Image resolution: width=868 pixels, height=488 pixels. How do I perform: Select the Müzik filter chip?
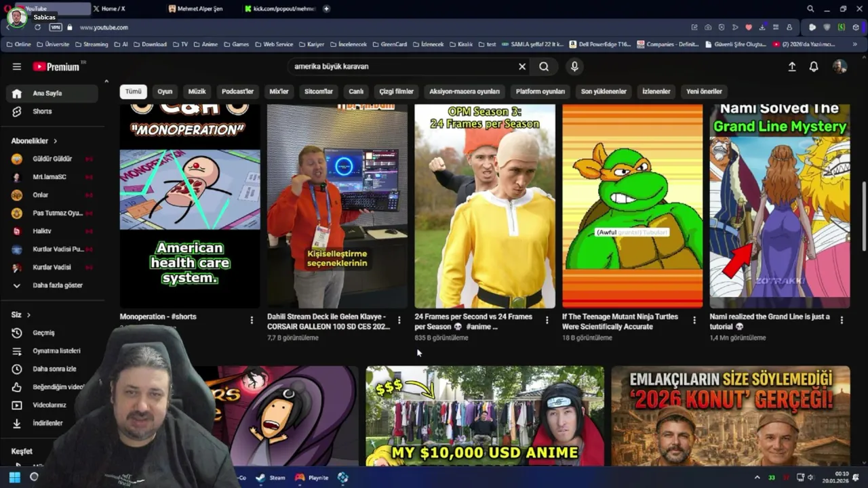[x=197, y=91]
